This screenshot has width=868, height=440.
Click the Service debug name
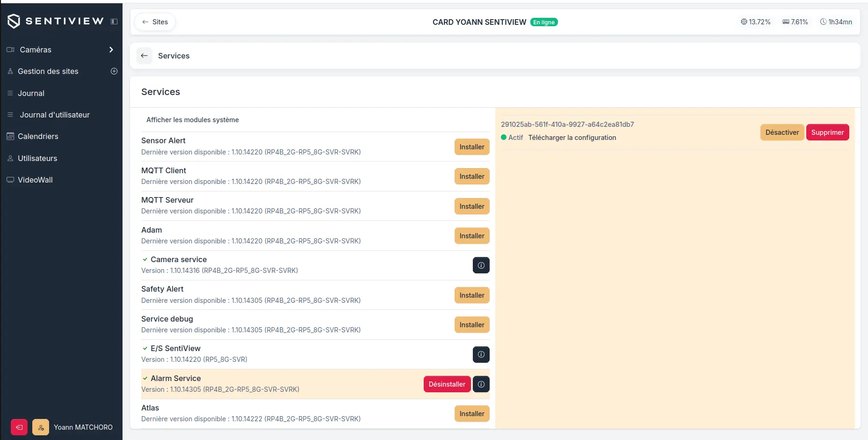(x=167, y=319)
